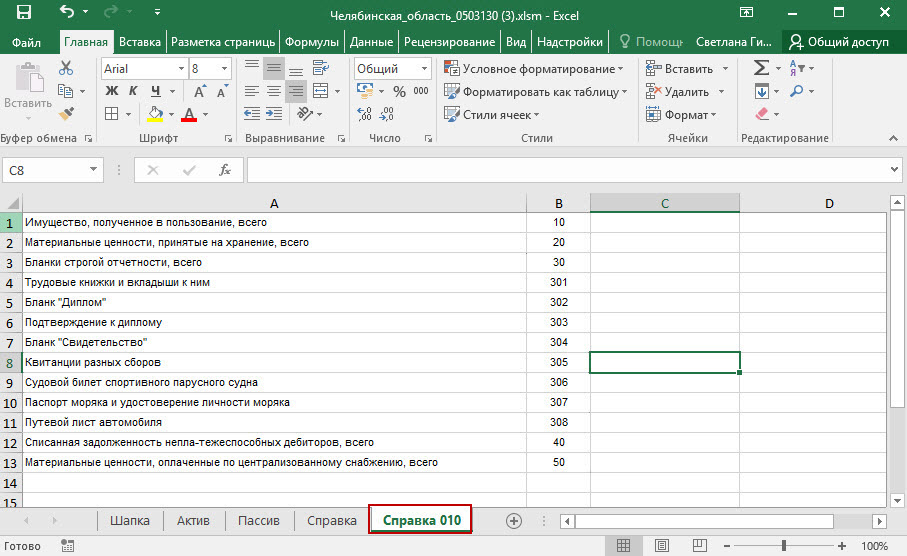The height and width of the screenshot is (556, 907).
Task: Switch to the 'Рецензирование' ribbon tab
Action: [x=449, y=42]
